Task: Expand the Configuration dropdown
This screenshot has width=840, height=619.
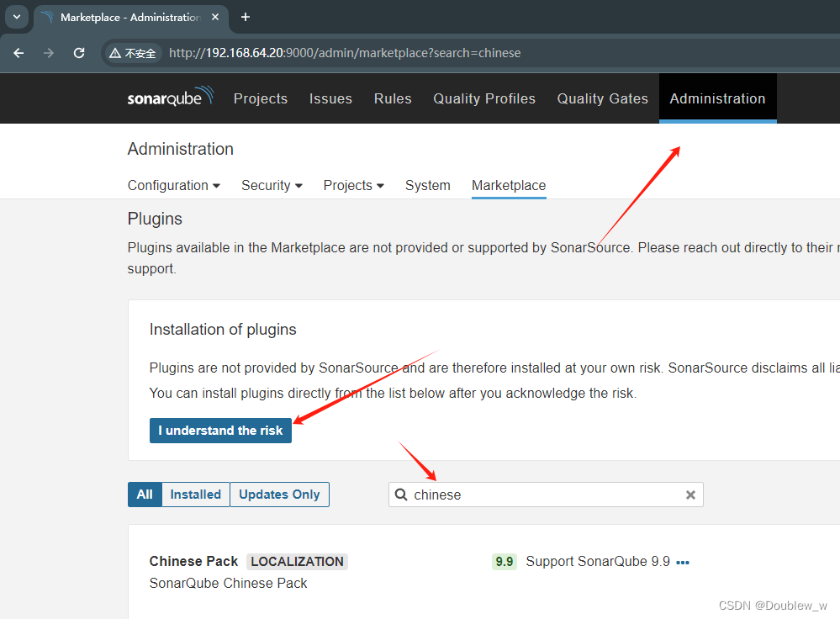Action: point(173,185)
